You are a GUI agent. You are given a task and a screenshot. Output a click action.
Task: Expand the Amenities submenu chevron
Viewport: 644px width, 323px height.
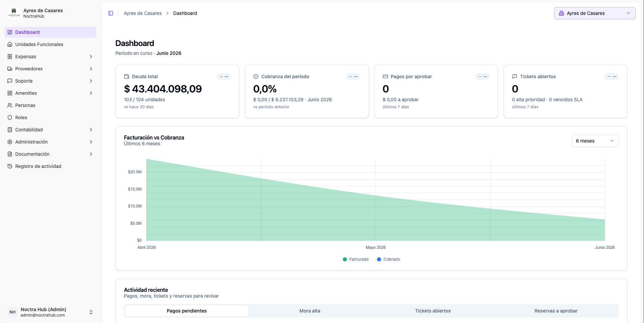[91, 93]
